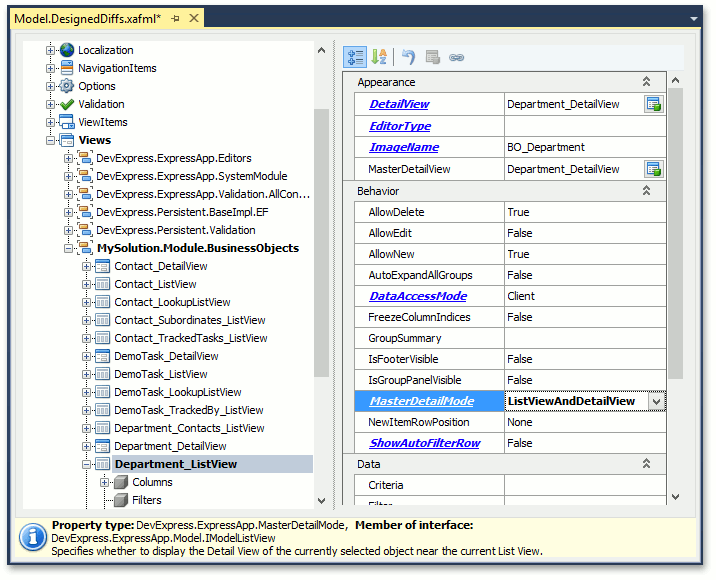The width and height of the screenshot is (716, 580).
Task: Click the AllowDelete property row label
Action: (x=396, y=212)
